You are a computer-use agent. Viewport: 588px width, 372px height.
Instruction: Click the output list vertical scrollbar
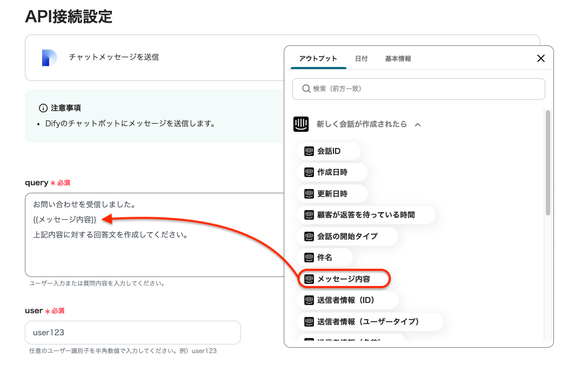point(547,162)
